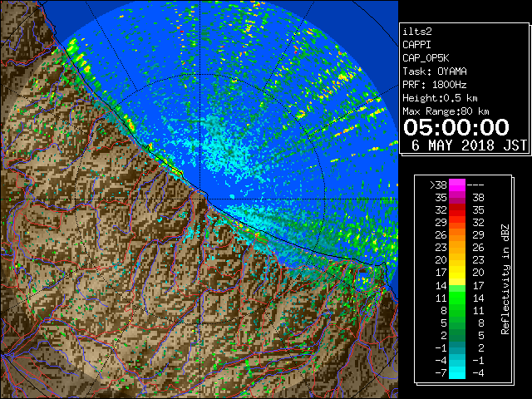Click the magenta >38 dBZ legend color
This screenshot has width=532, height=399.
(x=457, y=185)
